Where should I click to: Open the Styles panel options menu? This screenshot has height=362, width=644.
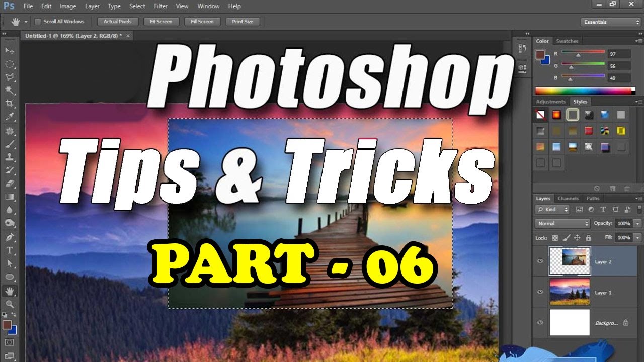639,102
